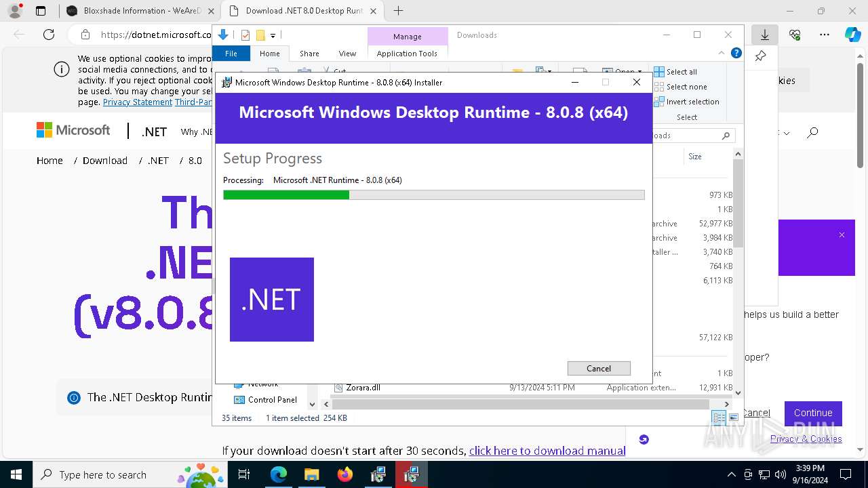This screenshot has height=488, width=868.
Task: Show hidden system tray icons
Action: click(731, 474)
